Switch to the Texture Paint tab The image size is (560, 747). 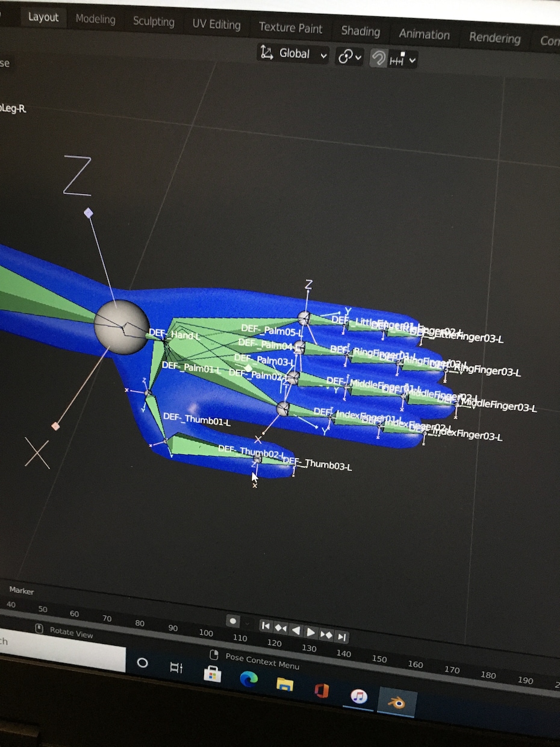coord(290,28)
